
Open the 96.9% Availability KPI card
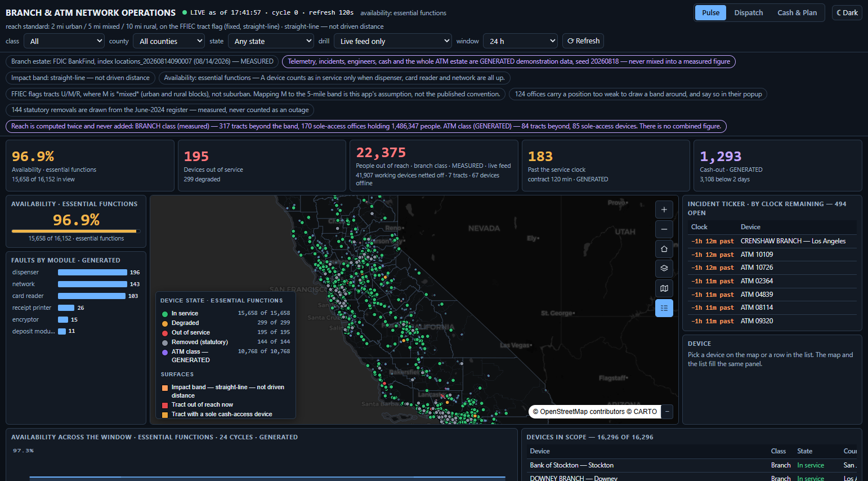click(90, 166)
